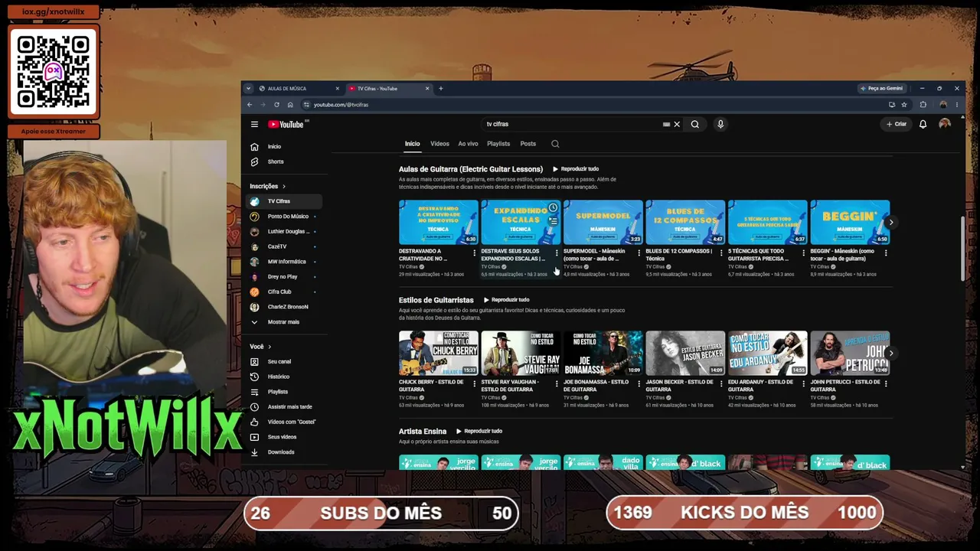Open the Ao vivo channel tab
The width and height of the screenshot is (980, 551).
(x=468, y=144)
